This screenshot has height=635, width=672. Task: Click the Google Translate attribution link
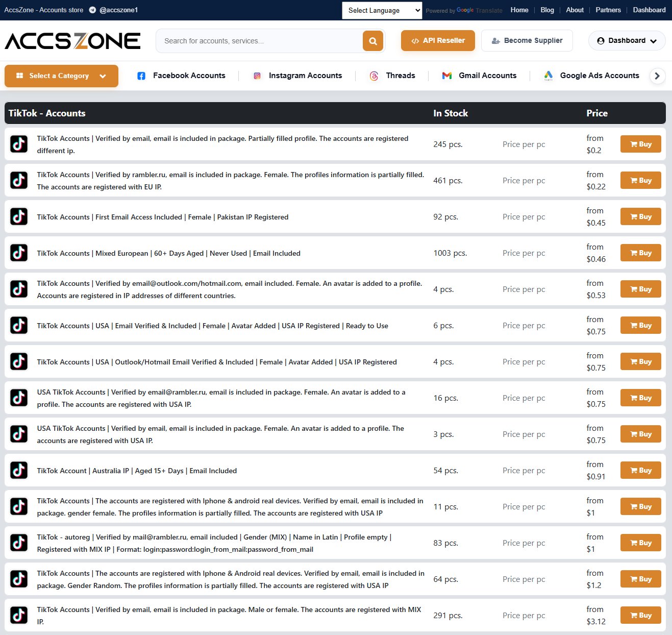[x=479, y=10]
